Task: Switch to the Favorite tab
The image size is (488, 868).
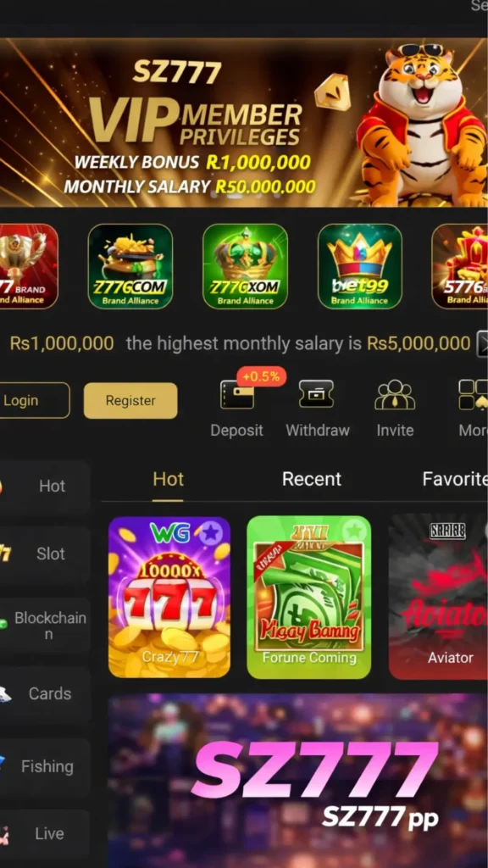Action: pos(455,479)
